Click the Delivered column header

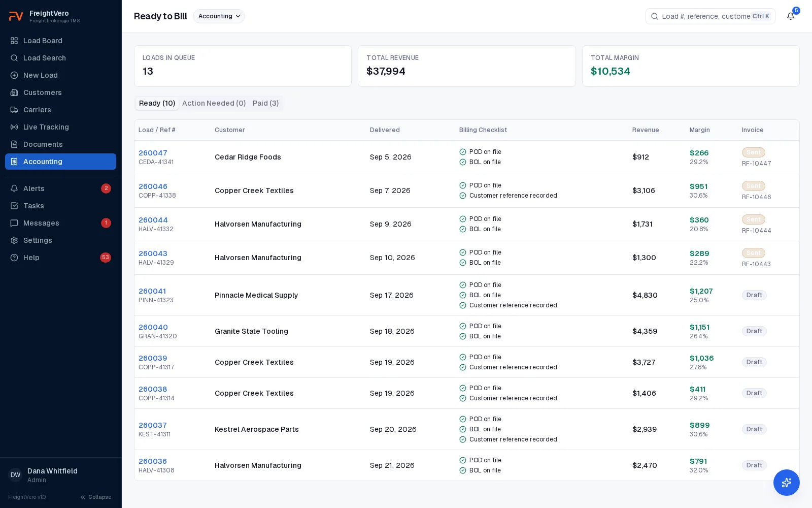[385, 130]
